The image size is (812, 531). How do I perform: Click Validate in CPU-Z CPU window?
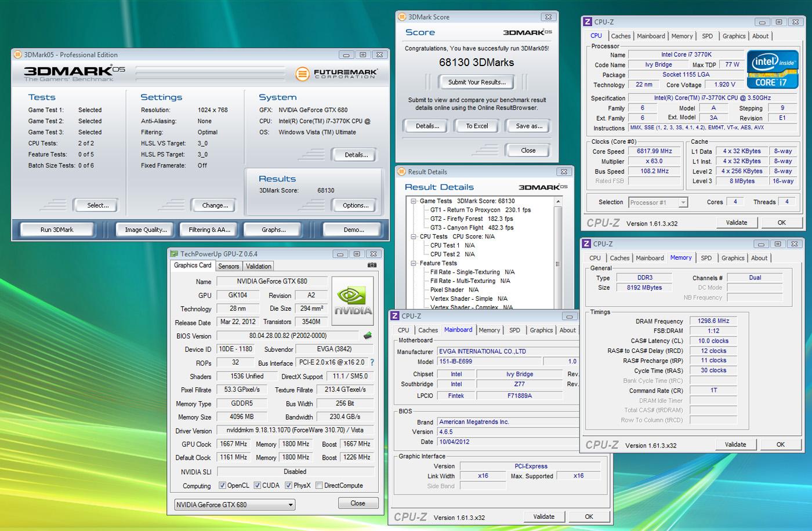point(737,223)
